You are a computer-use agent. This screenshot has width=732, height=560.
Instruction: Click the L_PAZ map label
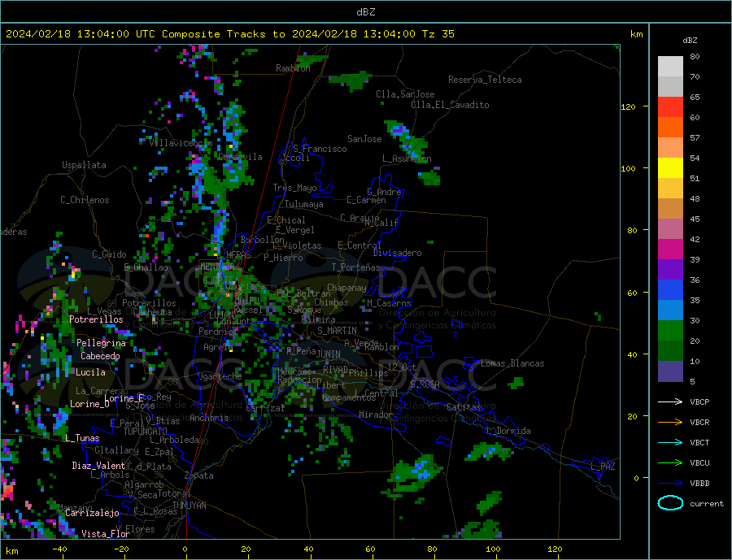click(603, 467)
